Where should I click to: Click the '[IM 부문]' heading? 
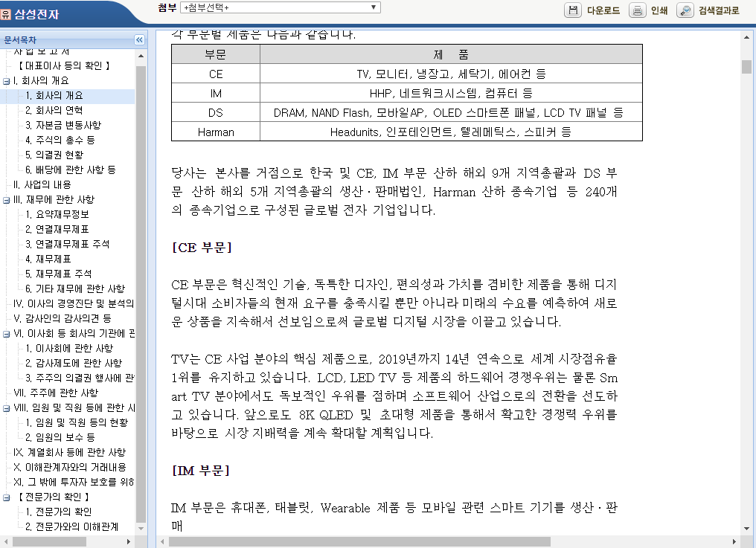pos(201,471)
